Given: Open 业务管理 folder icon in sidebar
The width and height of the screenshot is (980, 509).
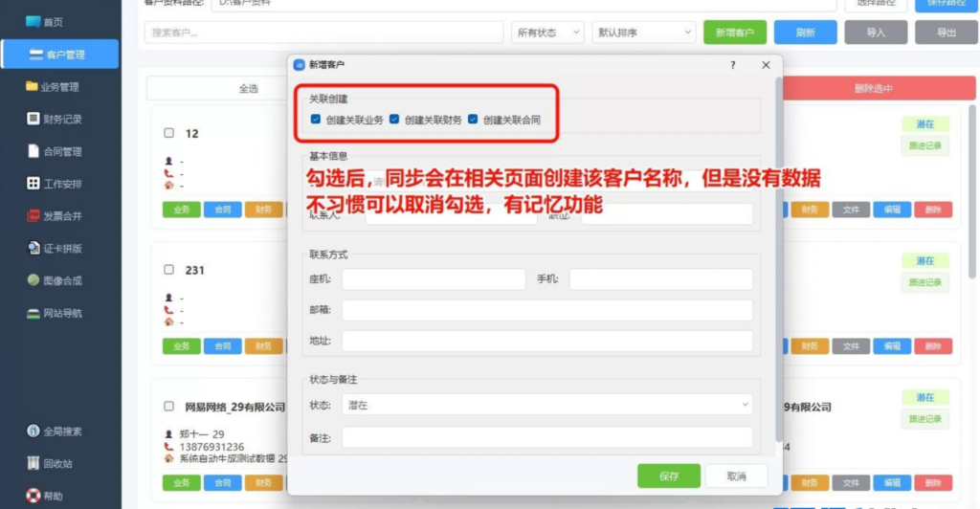Looking at the screenshot, I should 32,86.
